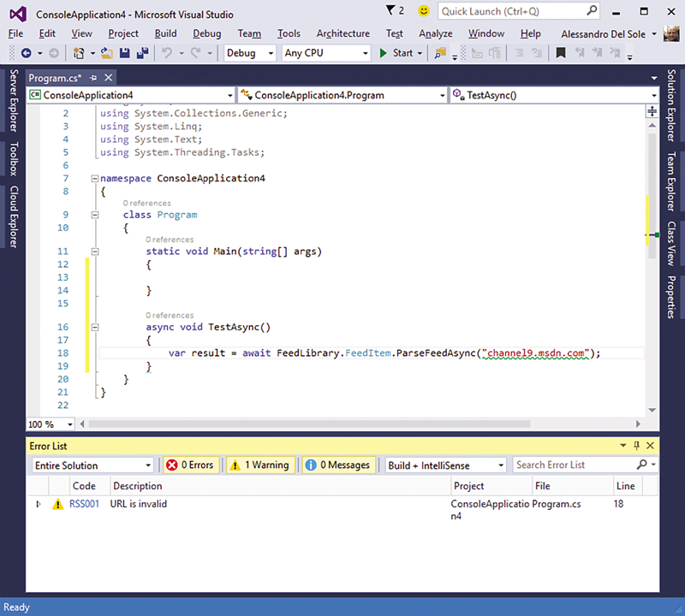
Task: Click the feedback smiley face icon
Action: pyautogui.click(x=423, y=11)
